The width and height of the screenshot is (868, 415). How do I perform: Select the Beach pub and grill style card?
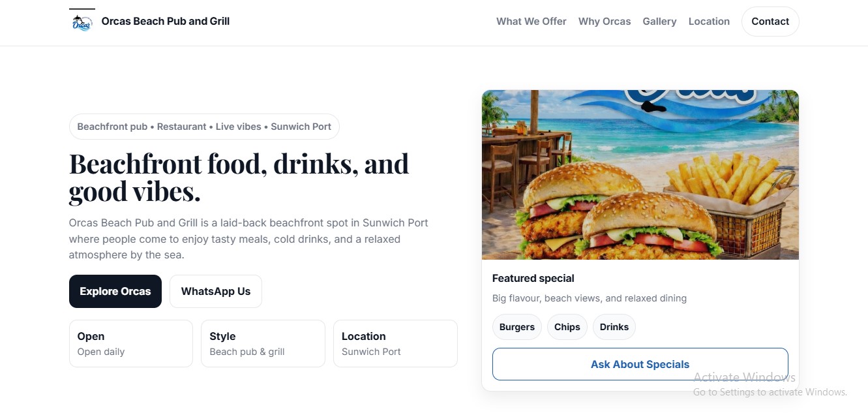[x=263, y=343]
